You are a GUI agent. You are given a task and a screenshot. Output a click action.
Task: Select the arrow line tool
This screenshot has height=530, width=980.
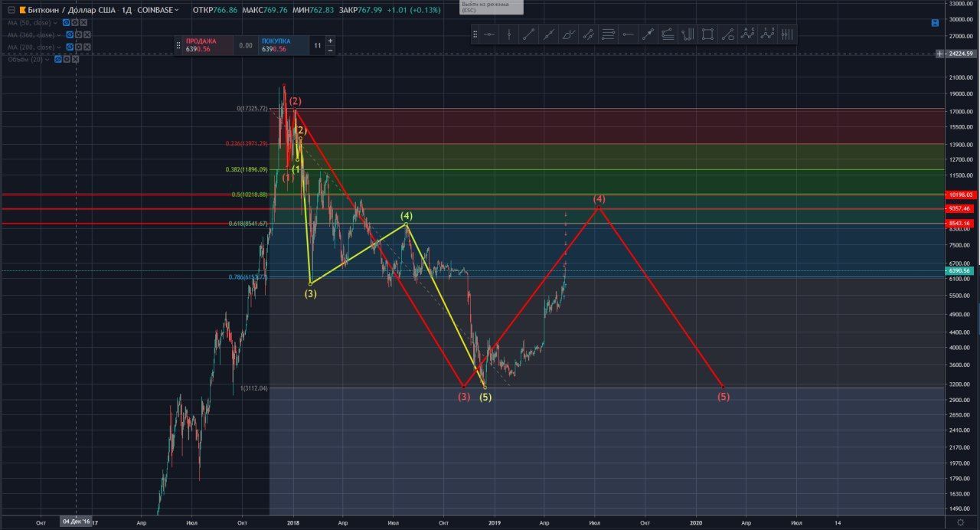[x=648, y=34]
